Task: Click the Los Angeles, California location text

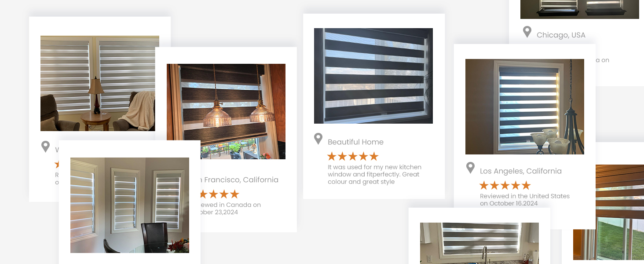Action: 521,171
